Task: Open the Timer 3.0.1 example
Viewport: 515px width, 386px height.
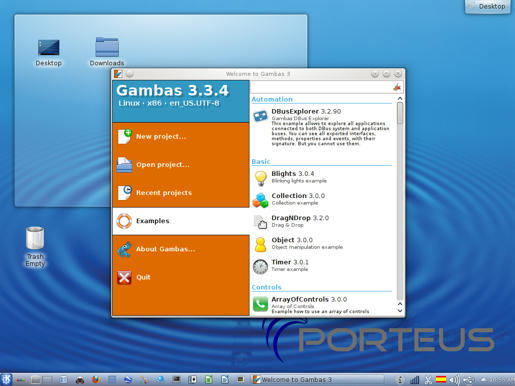Action: (322, 266)
